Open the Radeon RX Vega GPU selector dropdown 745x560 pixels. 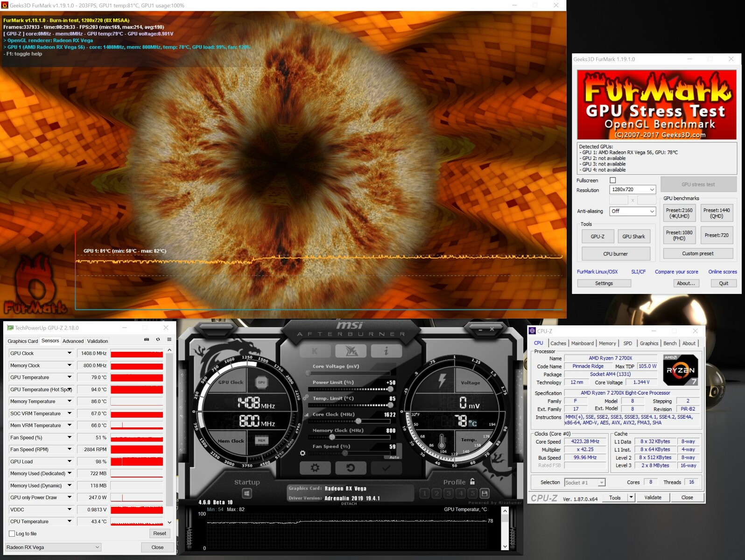53,547
